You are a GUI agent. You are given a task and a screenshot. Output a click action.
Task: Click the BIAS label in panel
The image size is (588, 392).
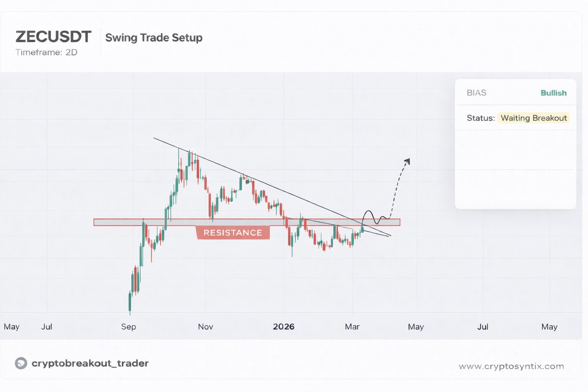click(x=477, y=93)
